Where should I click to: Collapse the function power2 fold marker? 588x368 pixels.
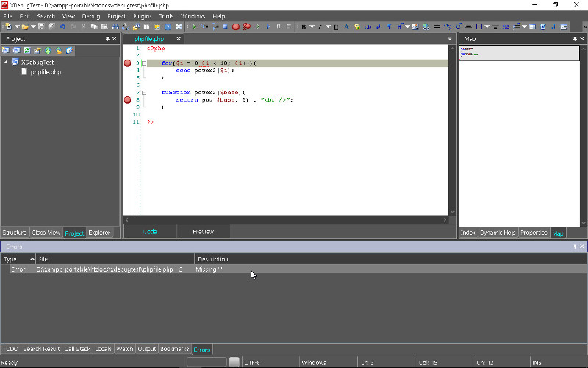point(144,93)
